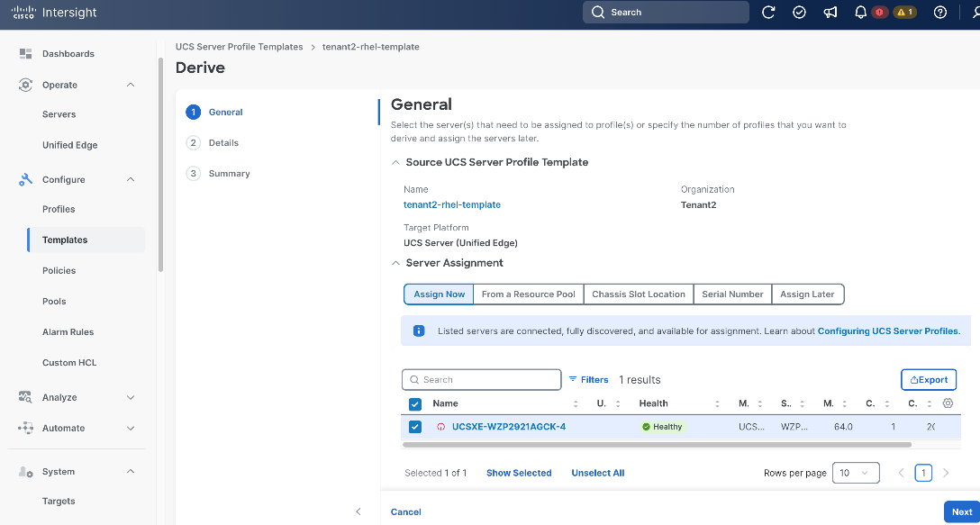This screenshot has width=980, height=525.
Task: Click the table horizontal scrollbar
Action: click(x=657, y=445)
